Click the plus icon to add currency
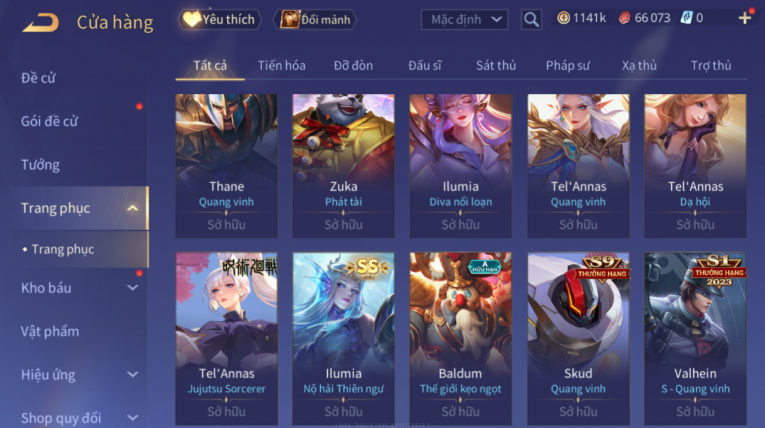 [745, 19]
